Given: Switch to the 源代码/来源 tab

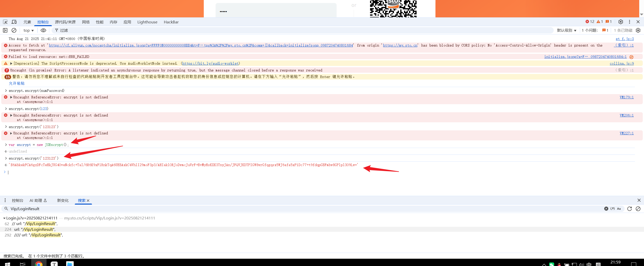Looking at the screenshot, I should pyautogui.click(x=65, y=22).
